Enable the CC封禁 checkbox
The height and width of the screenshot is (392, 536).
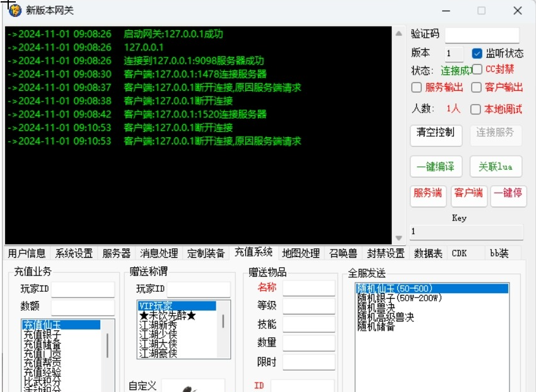pyautogui.click(x=477, y=69)
